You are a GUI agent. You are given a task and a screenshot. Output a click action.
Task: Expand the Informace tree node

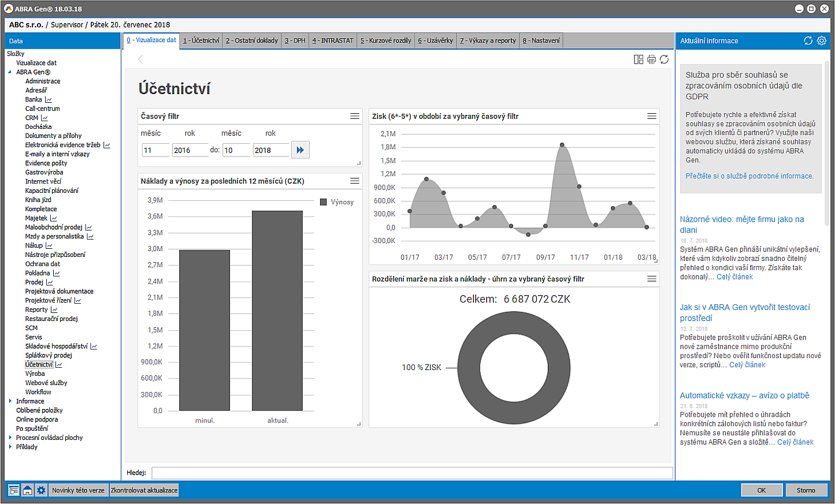tap(10, 401)
